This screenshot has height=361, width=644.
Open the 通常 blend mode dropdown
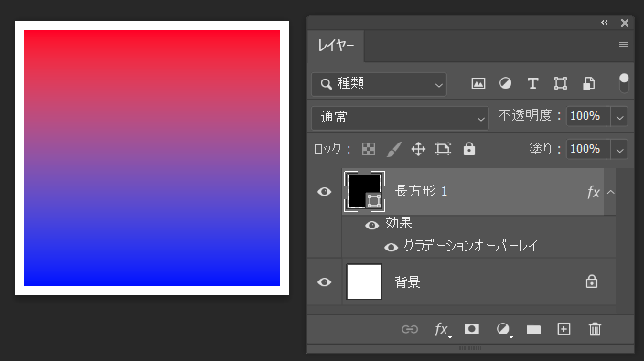(x=400, y=118)
